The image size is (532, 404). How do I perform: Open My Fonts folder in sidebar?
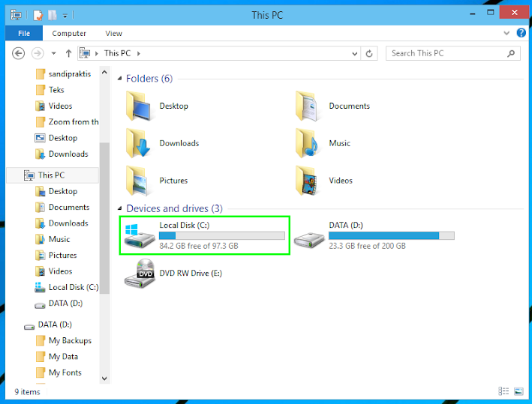[59, 373]
